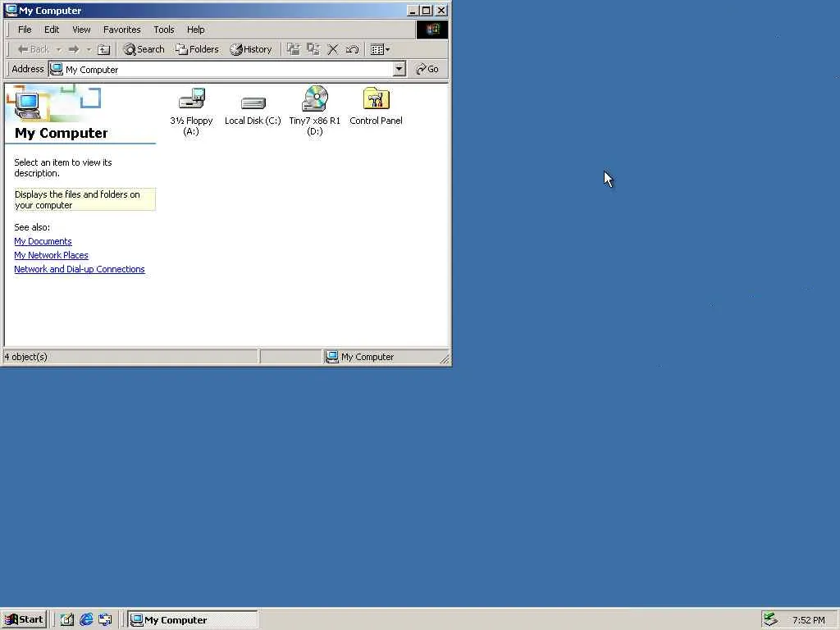Screen dimensions: 840x630
Task: Maximize the My Computer window
Action: 427,10
